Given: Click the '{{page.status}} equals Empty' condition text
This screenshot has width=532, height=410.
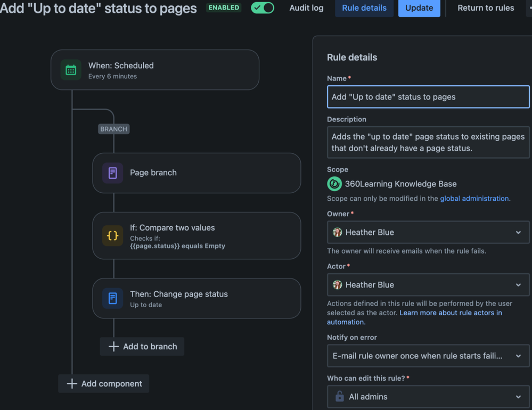Looking at the screenshot, I should click(177, 246).
